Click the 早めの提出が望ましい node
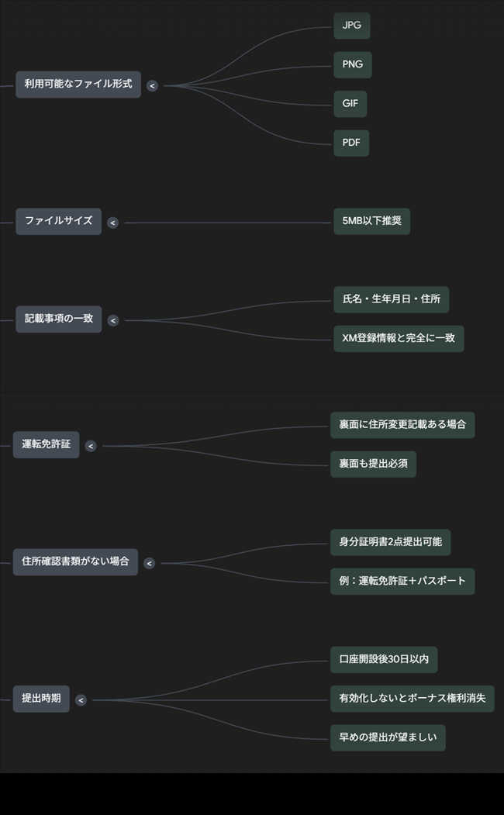The image size is (504, 815). (x=388, y=737)
